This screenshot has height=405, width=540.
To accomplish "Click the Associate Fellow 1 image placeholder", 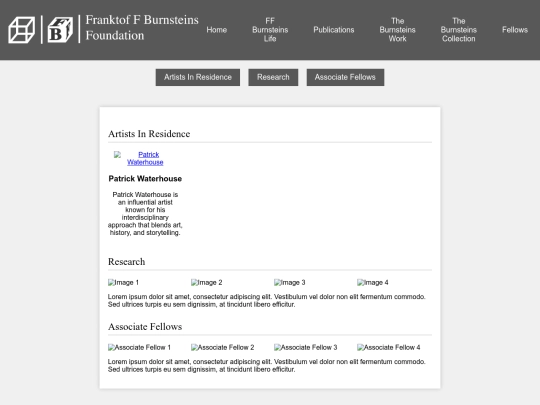I will [x=139, y=347].
